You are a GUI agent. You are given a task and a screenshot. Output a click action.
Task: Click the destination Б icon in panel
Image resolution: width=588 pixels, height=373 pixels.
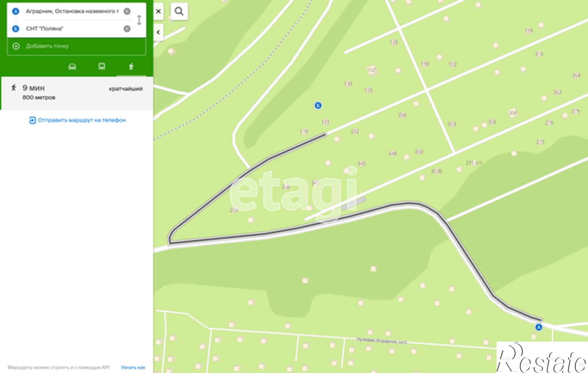coord(16,29)
